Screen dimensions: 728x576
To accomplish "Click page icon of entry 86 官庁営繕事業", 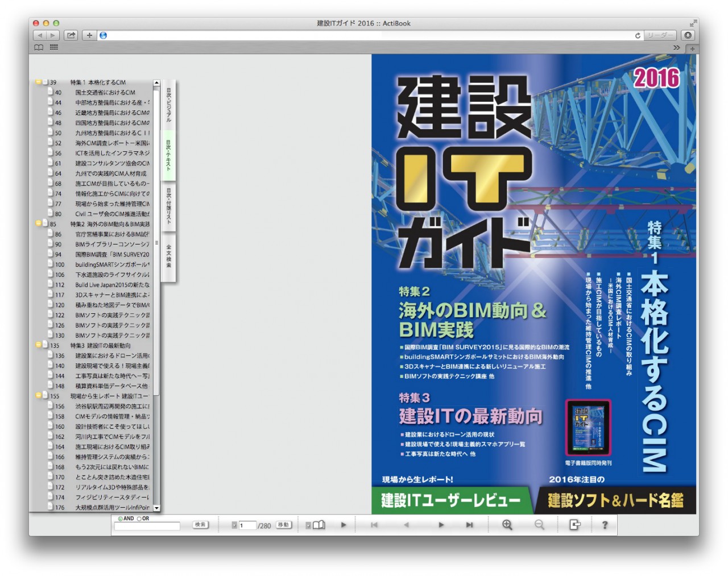I will tap(51, 234).
